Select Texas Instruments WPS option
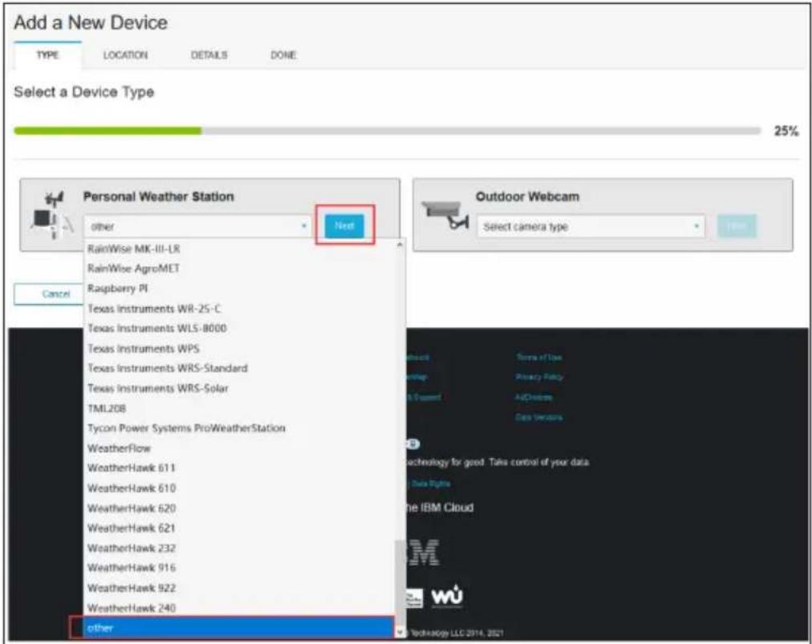Viewport: 812px width, 644px height. pos(240,348)
